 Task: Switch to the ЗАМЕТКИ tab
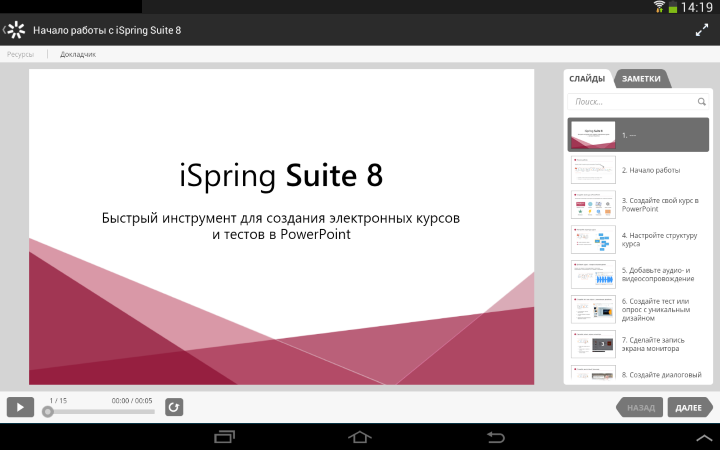641,79
